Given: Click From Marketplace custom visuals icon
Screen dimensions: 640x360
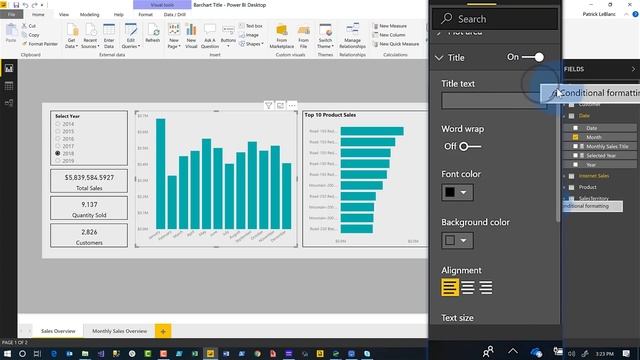Looking at the screenshot, I should 282,36.
